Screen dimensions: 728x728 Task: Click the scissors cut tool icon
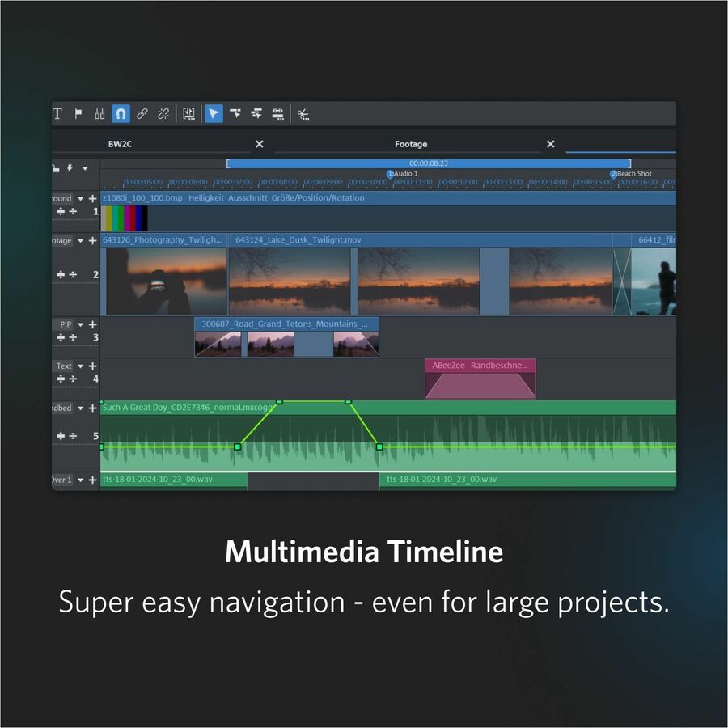303,114
